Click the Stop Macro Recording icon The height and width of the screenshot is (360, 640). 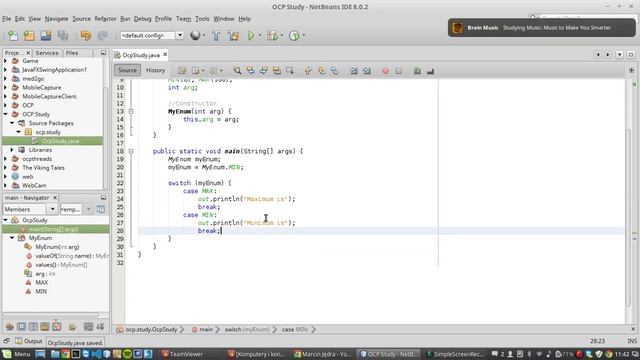tap(398, 71)
